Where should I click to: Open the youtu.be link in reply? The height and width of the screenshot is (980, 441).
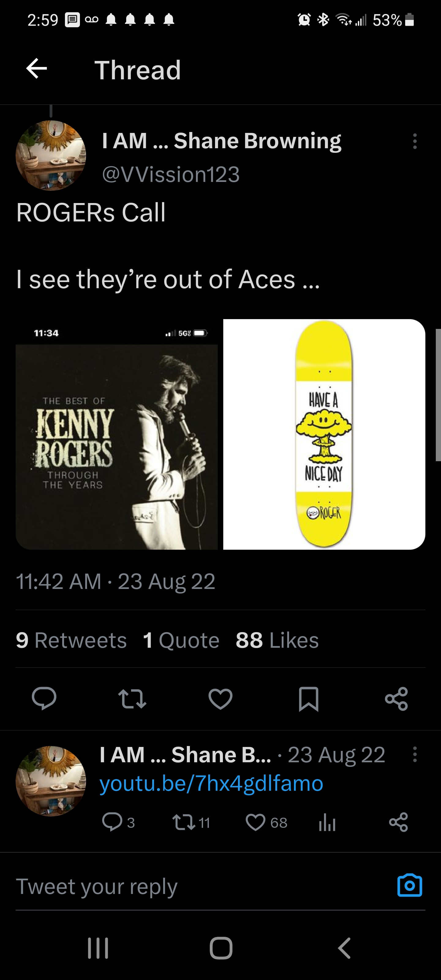[211, 783]
